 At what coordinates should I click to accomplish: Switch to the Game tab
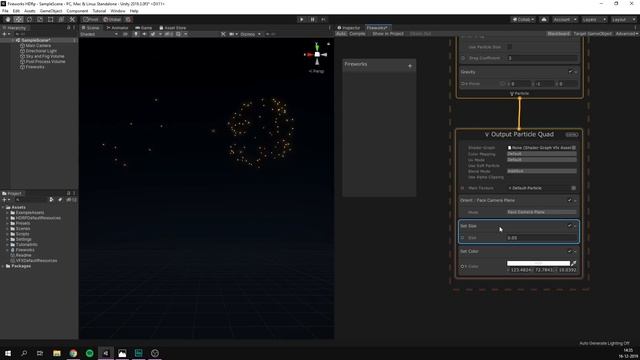144,28
